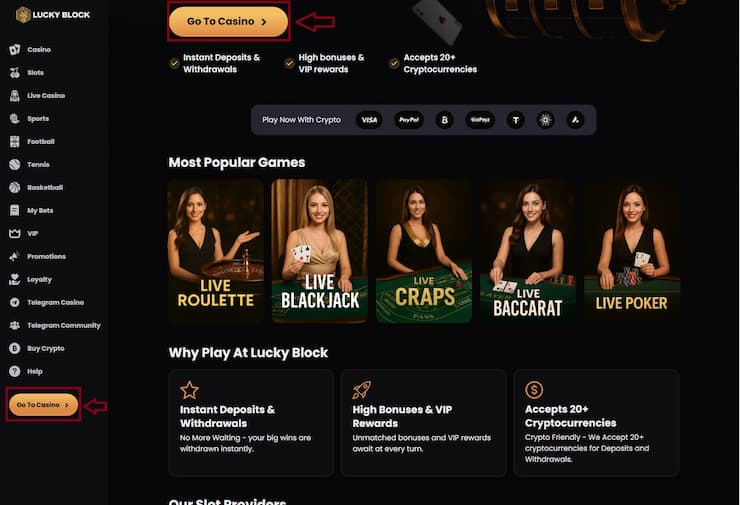The height and width of the screenshot is (505, 740).
Task: Select the Telegram Casino icon
Action: point(15,303)
